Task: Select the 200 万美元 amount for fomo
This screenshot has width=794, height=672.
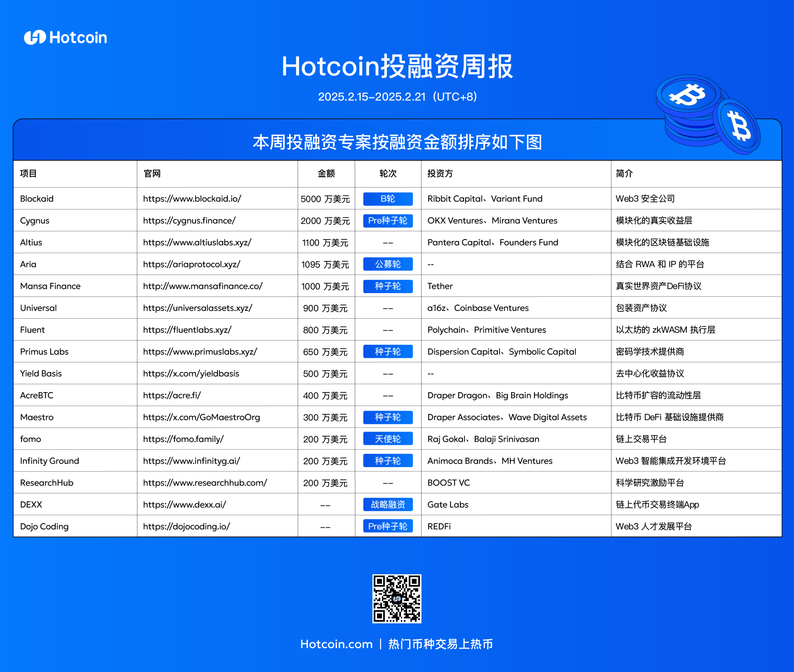Action: tap(325, 439)
